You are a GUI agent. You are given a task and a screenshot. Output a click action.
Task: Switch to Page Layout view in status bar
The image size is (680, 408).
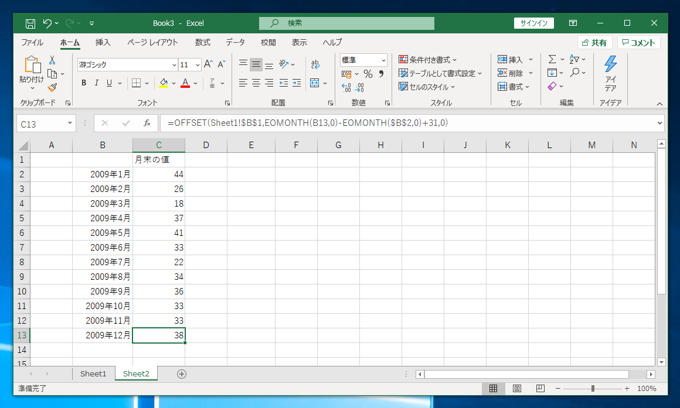[x=517, y=388]
